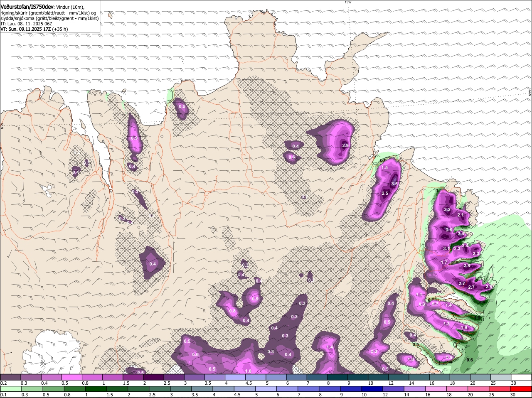Click the darkest purple swatch between 2 and 2.5 in top legend

[x=153, y=377]
